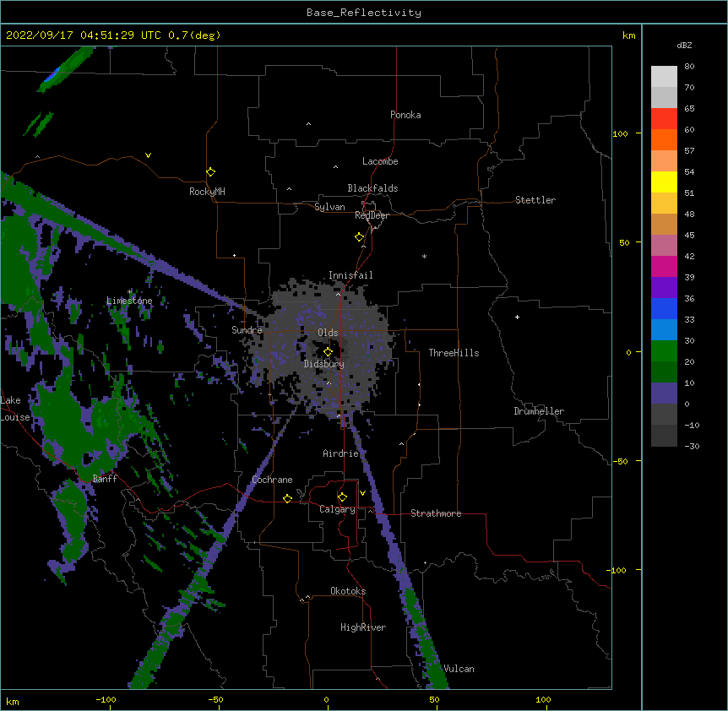This screenshot has height=711, width=728.
Task: Click the yellow marker near RockyMH
Action: pyautogui.click(x=210, y=172)
